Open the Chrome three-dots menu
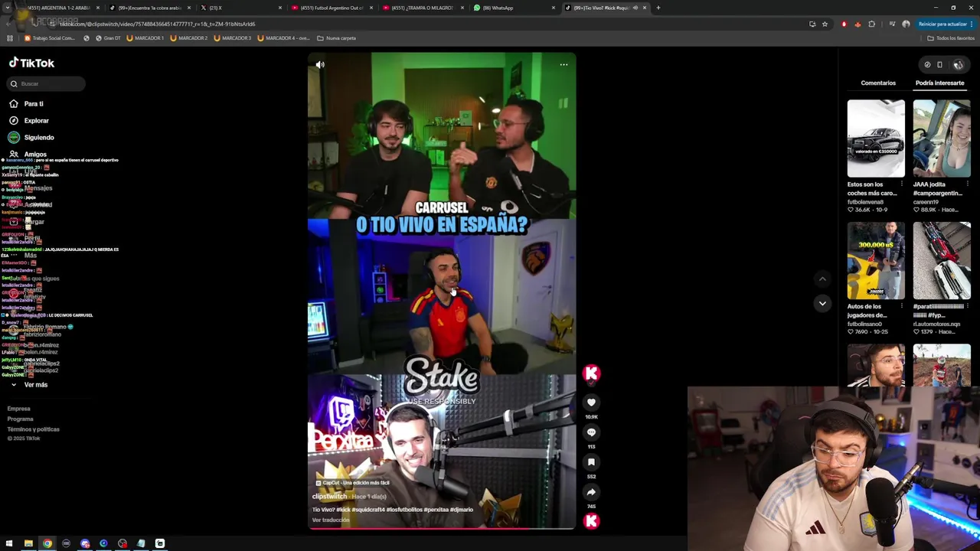Viewport: 980px width, 551px height. tap(972, 24)
